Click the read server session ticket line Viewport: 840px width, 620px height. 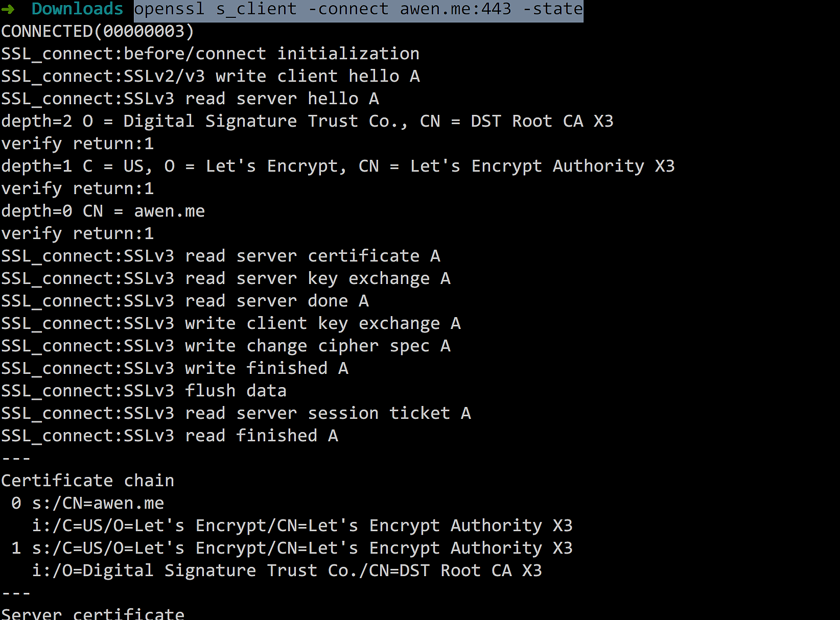tap(236, 413)
